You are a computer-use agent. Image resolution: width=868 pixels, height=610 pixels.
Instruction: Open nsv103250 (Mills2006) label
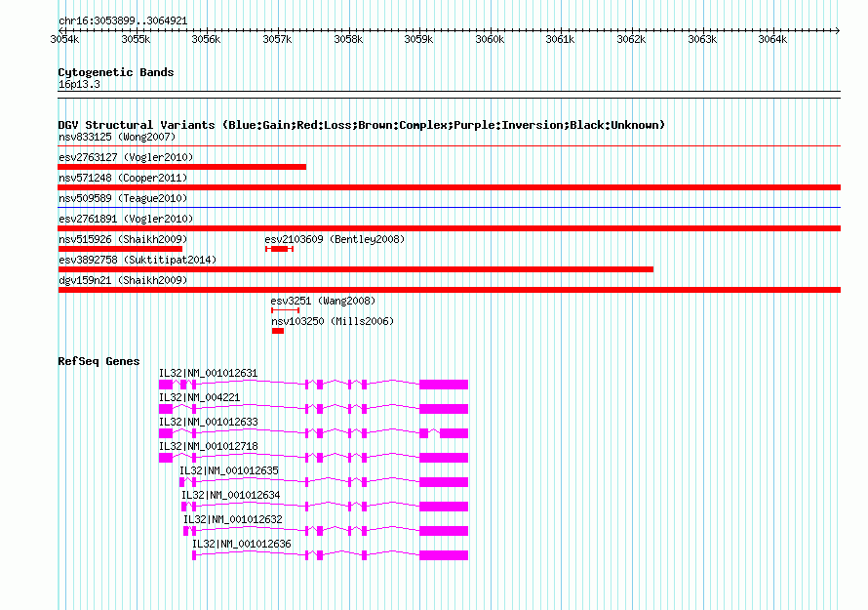(333, 321)
